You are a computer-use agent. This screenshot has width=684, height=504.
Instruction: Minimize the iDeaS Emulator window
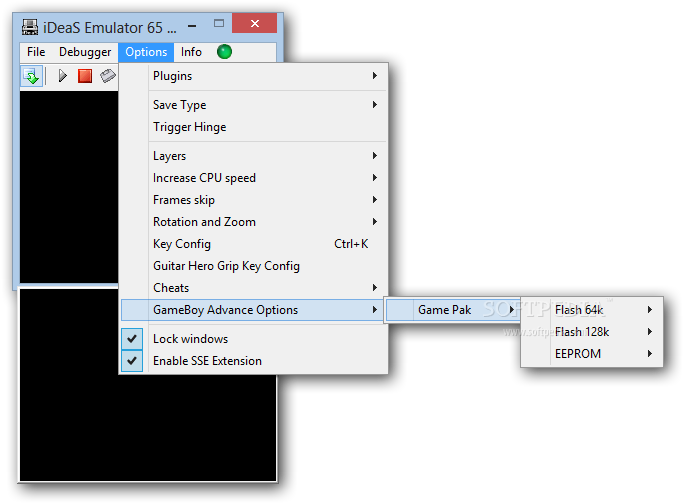click(x=192, y=26)
